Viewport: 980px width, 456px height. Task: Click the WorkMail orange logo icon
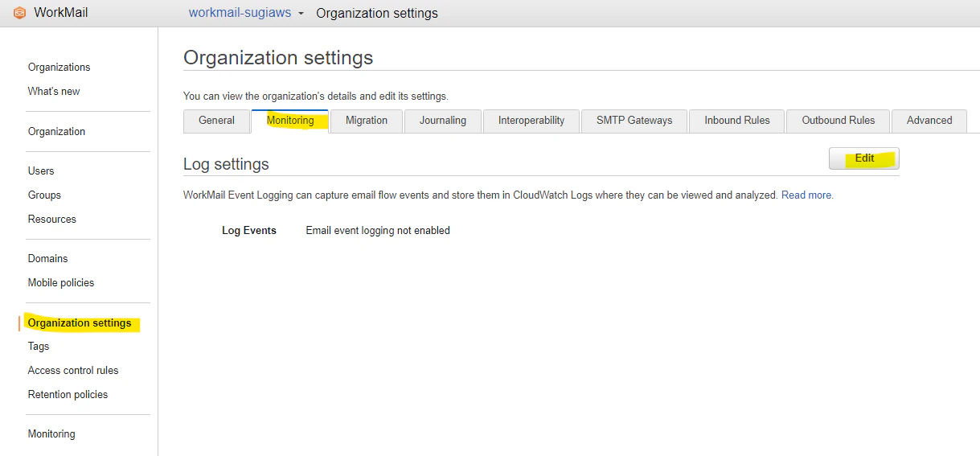tap(19, 13)
